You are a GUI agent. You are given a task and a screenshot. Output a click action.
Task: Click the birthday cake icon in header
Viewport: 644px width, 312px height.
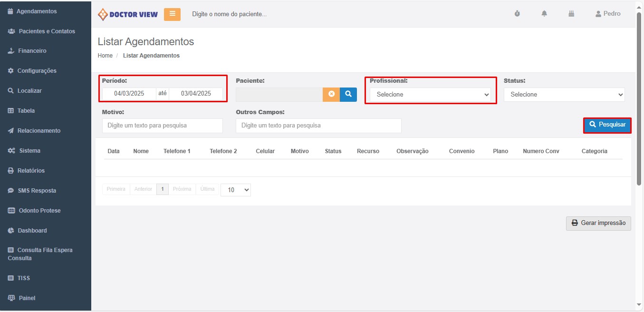click(x=571, y=14)
